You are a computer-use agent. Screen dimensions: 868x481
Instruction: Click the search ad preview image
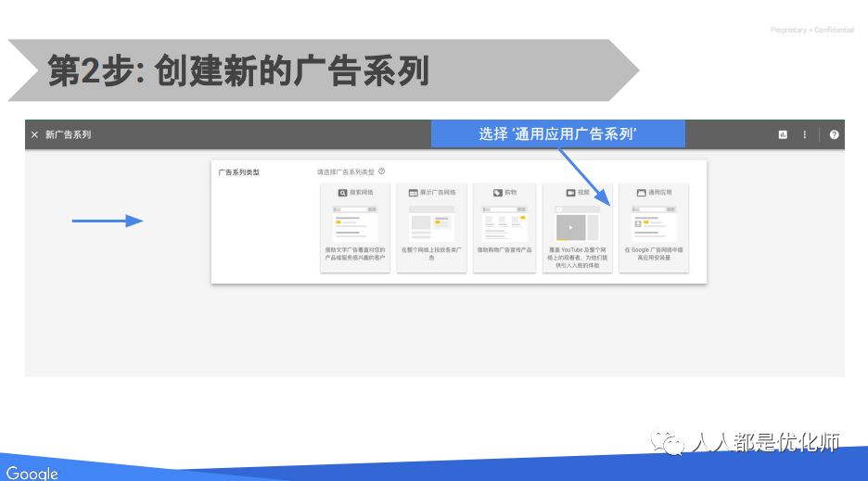click(x=355, y=223)
